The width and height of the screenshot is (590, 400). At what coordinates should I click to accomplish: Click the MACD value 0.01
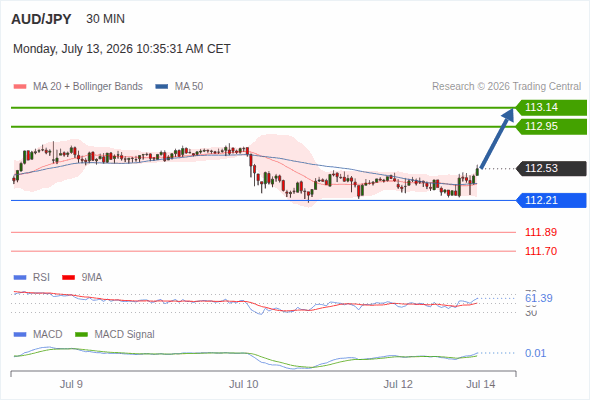point(535,353)
